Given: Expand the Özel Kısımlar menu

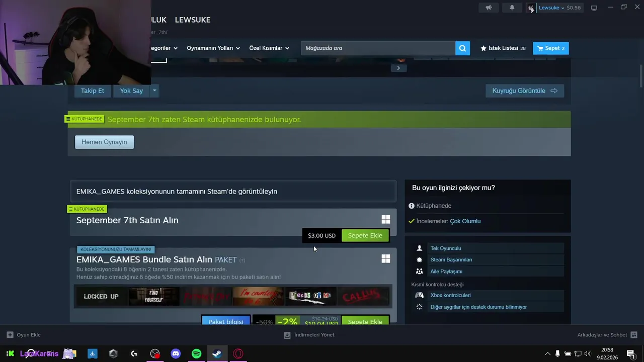Looking at the screenshot, I should (269, 48).
